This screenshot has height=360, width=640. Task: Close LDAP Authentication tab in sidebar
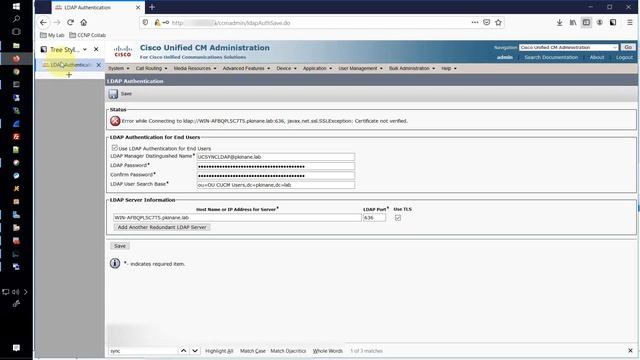click(98, 65)
